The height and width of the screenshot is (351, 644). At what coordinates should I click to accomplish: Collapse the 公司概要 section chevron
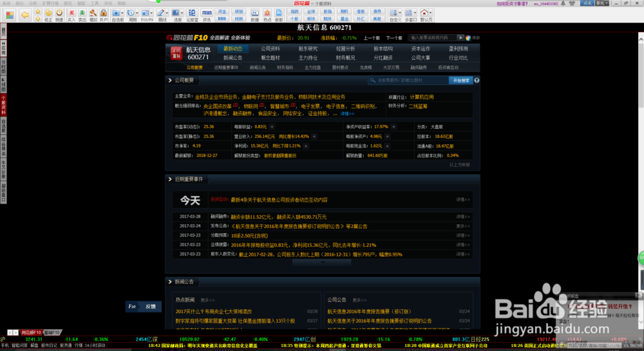tap(170, 81)
